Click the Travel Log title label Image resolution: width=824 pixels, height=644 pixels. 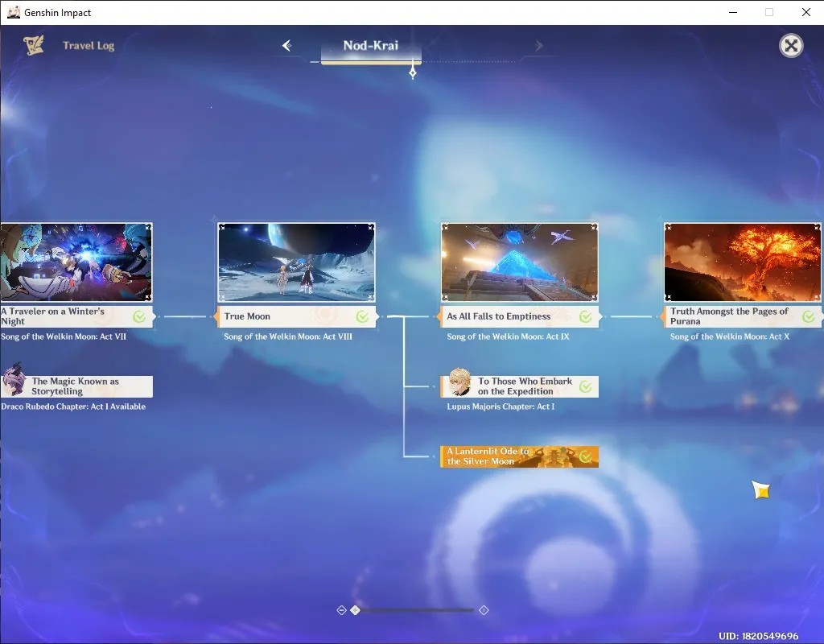(89, 46)
